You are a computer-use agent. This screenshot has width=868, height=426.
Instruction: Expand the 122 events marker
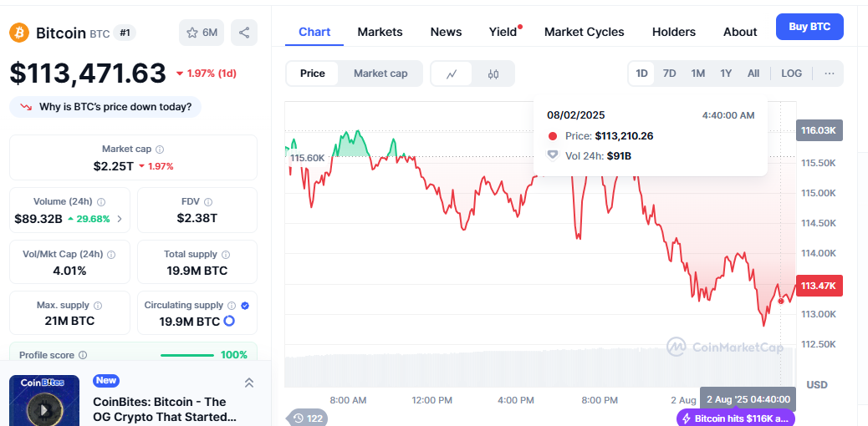[306, 418]
